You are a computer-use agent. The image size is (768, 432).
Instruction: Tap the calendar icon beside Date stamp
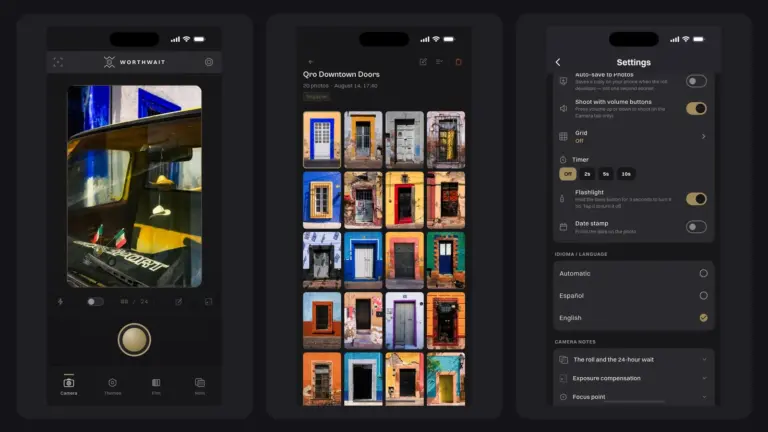(563, 227)
